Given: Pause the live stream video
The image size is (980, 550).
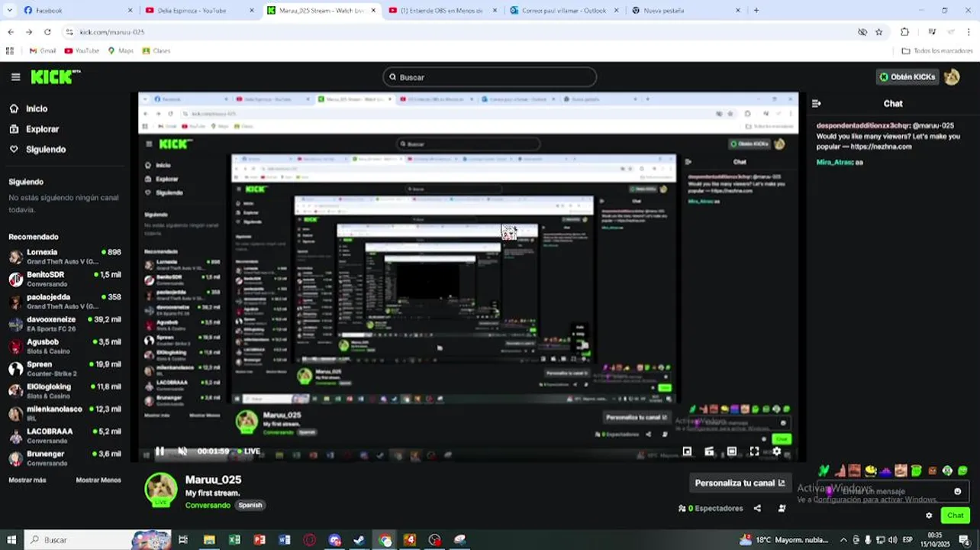Looking at the screenshot, I should [x=160, y=451].
